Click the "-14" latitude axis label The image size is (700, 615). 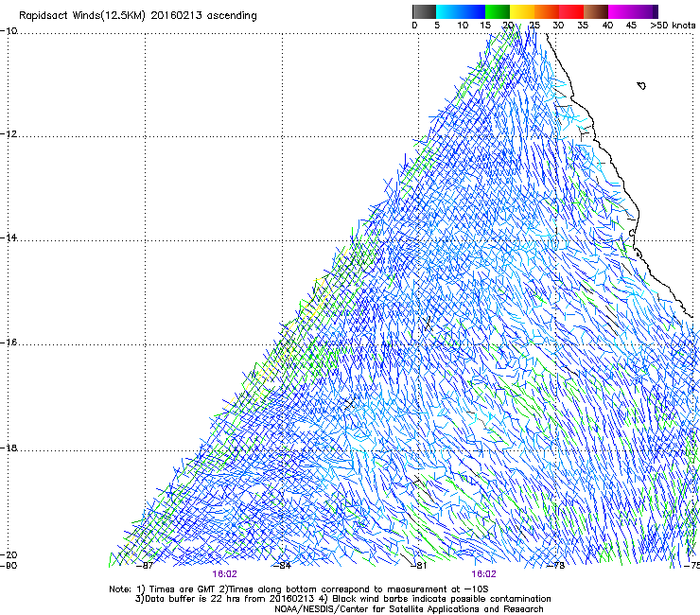click(x=9, y=238)
